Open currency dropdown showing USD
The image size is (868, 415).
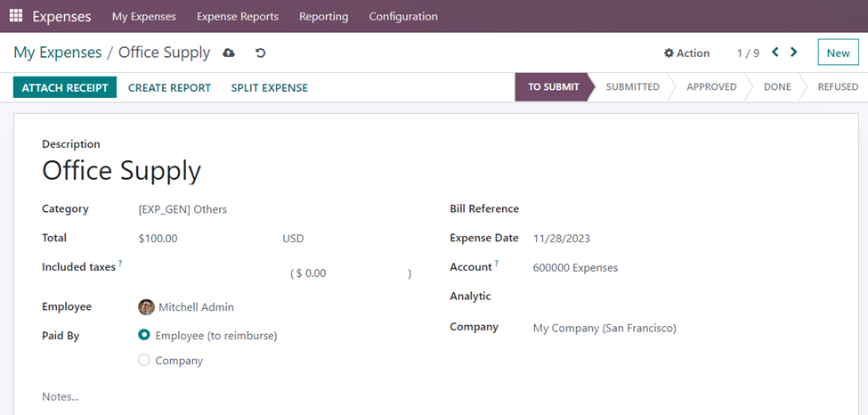click(294, 239)
